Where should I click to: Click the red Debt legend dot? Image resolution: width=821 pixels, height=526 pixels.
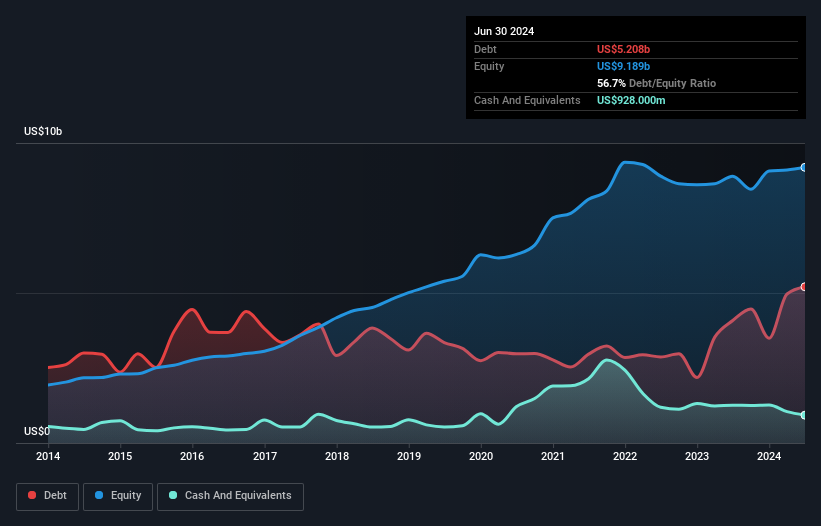pos(32,495)
